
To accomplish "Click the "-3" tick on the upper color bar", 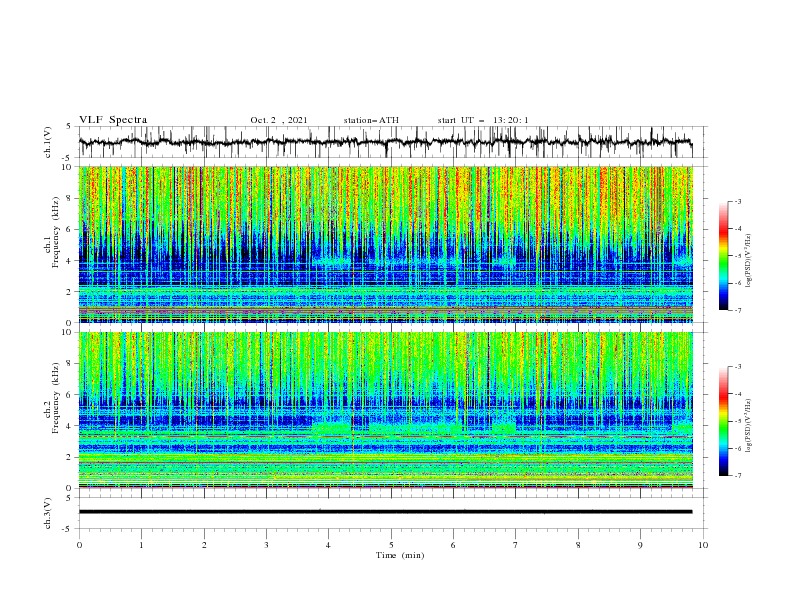I will click(x=737, y=201).
